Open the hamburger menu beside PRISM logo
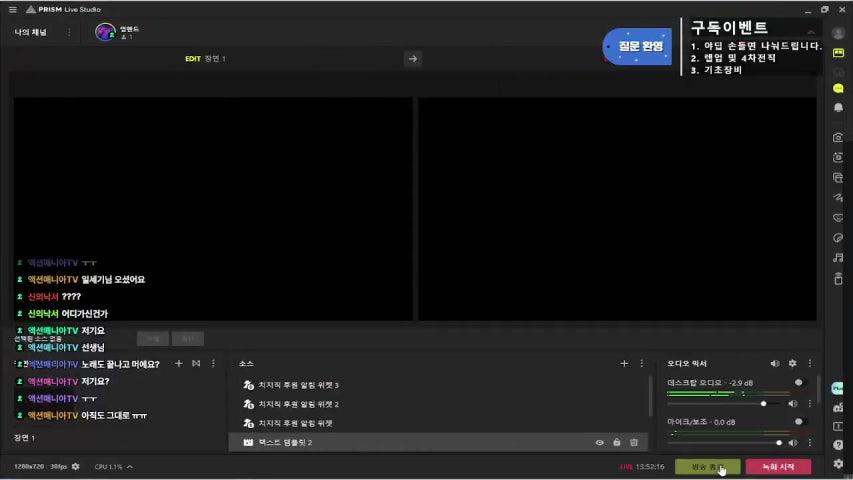Screen dimensions: 853x480 click(12, 9)
